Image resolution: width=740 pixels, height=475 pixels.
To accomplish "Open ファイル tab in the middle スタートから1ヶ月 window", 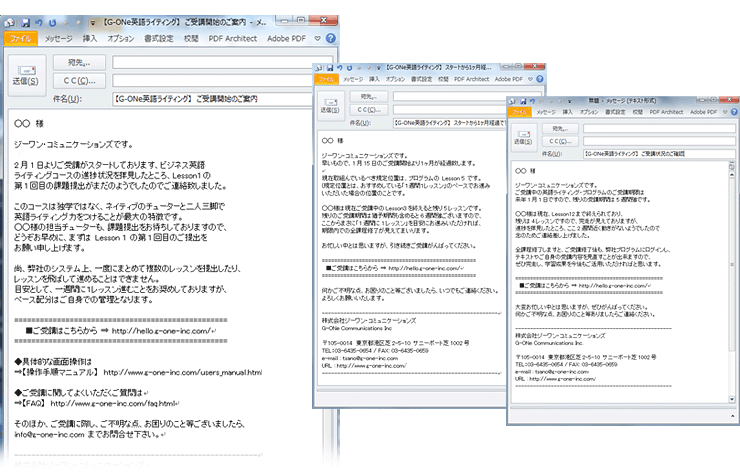I will point(326,79).
